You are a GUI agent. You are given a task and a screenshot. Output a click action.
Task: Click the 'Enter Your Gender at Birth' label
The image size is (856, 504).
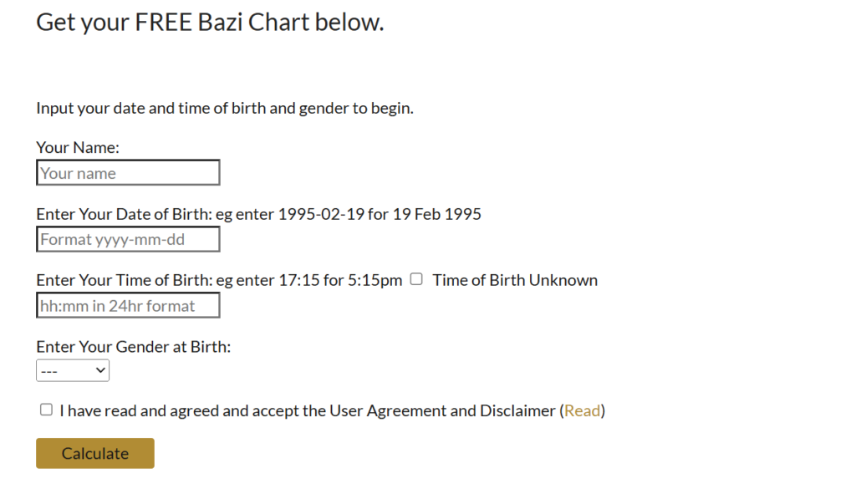[x=133, y=346]
